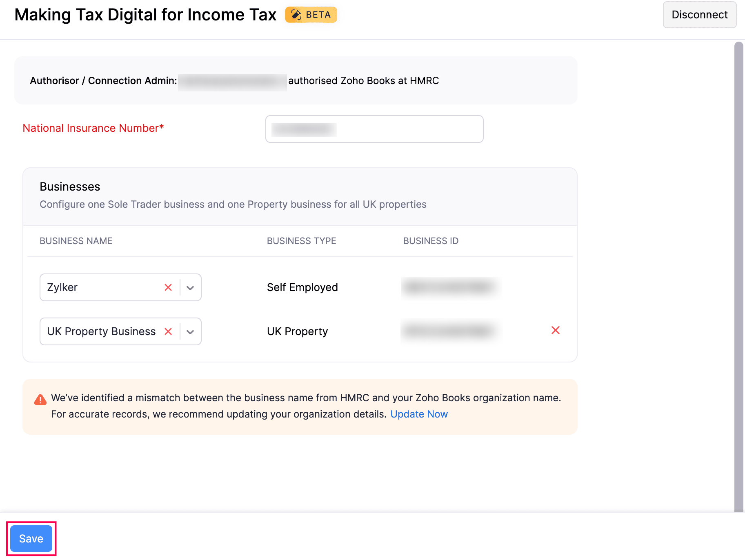Click the BETA badge icon
Image resolution: width=745 pixels, height=560 pixels.
(x=296, y=15)
